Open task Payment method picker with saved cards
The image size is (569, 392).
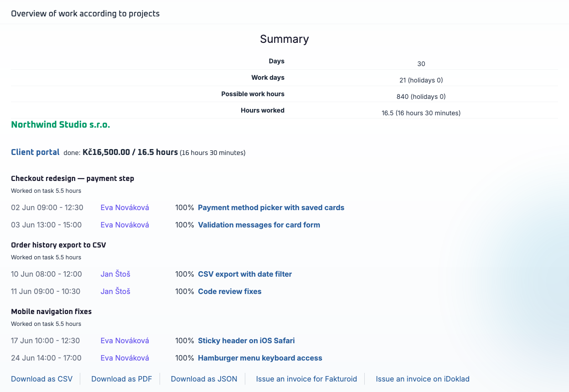271,207
